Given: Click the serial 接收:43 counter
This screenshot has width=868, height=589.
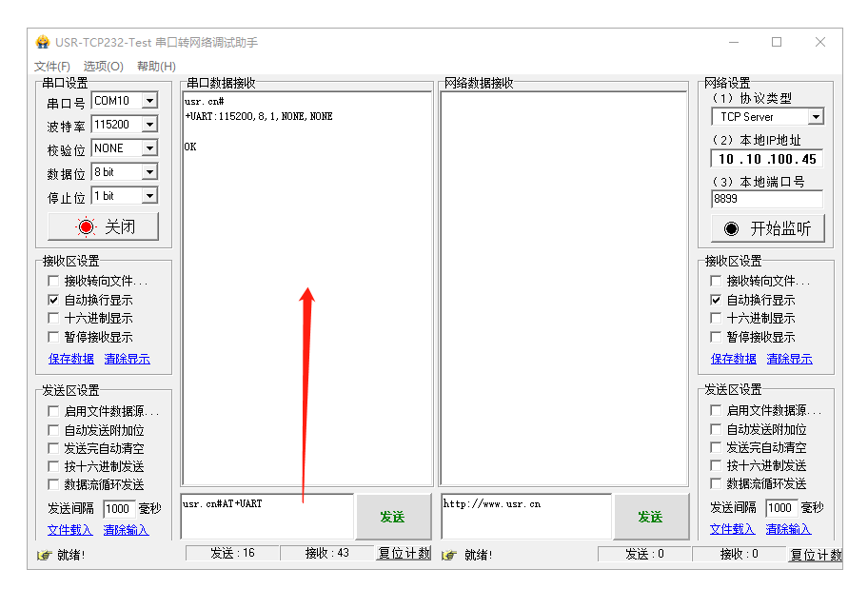Looking at the screenshot, I should [327, 553].
